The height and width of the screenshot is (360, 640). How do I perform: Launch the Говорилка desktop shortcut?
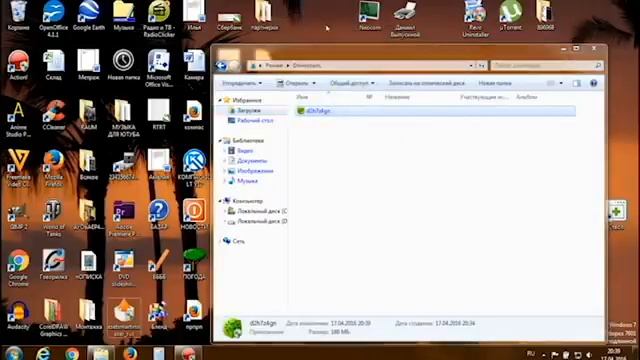(53, 264)
